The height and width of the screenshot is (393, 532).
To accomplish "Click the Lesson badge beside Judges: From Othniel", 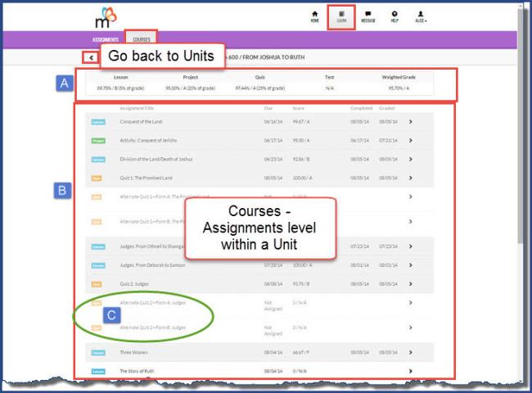I will click(98, 246).
